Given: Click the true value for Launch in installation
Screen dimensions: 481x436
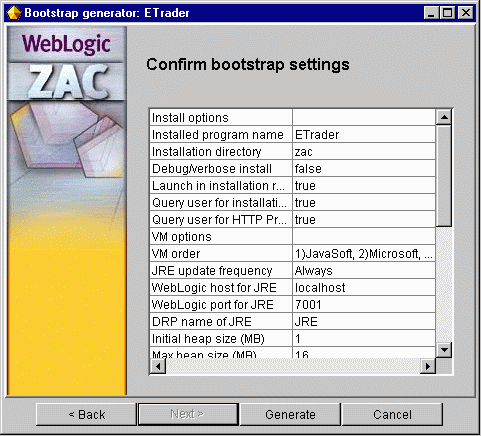Looking at the screenshot, I should (364, 185).
